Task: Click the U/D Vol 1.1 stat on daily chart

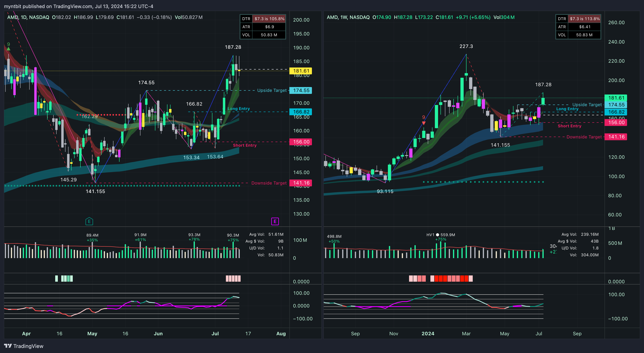Action: pyautogui.click(x=266, y=248)
